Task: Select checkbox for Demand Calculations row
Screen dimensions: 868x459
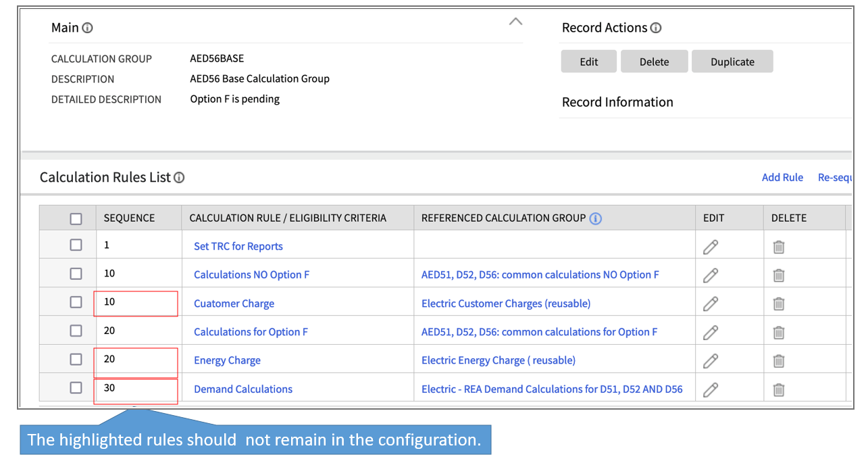Action: point(76,388)
